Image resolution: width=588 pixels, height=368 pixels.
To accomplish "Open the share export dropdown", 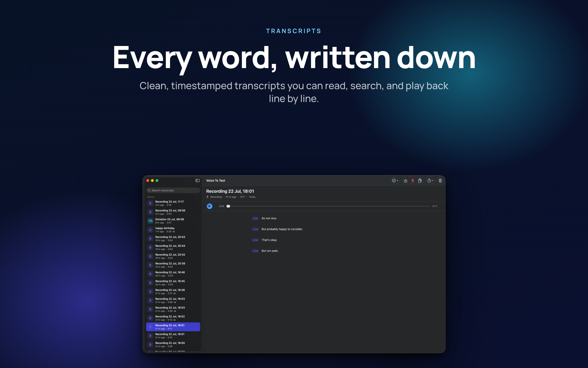I will pyautogui.click(x=430, y=181).
